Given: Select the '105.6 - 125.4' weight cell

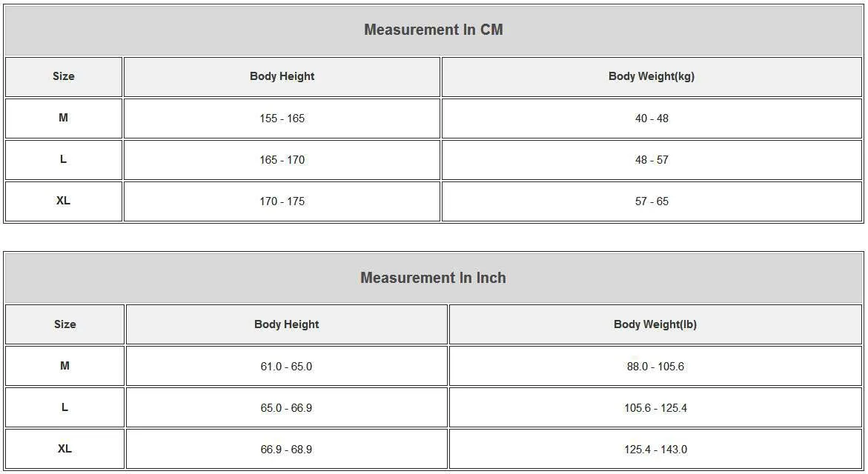Looking at the screenshot, I should pyautogui.click(x=655, y=408).
